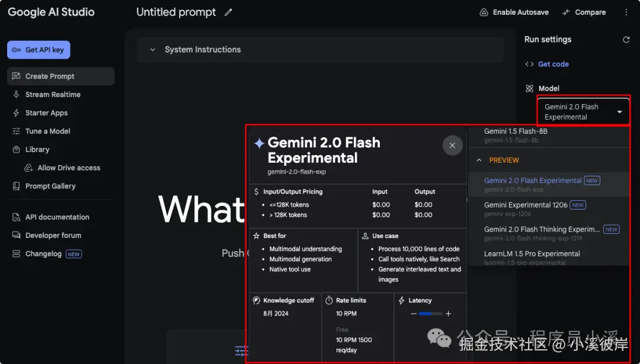Click the Latency plus sign
Viewport: 640px width, 364px height.
448,314
